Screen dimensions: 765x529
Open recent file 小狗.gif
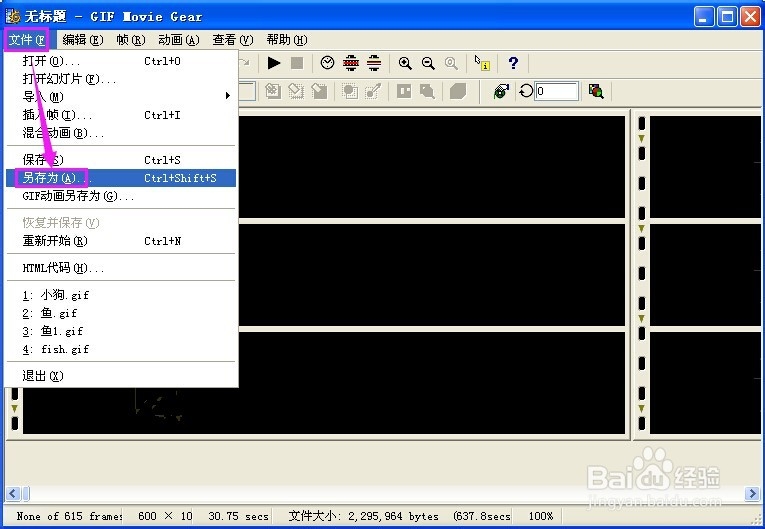(121, 295)
